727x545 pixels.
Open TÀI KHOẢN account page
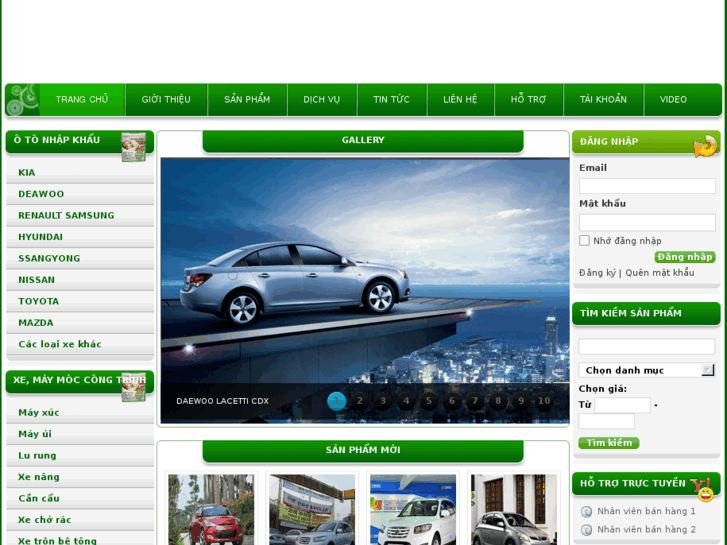coord(603,99)
